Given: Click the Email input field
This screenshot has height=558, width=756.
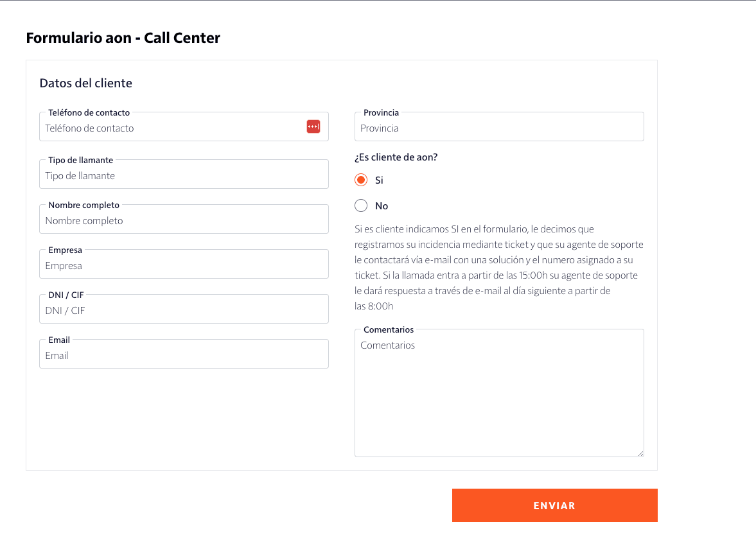Looking at the screenshot, I should coord(184,355).
